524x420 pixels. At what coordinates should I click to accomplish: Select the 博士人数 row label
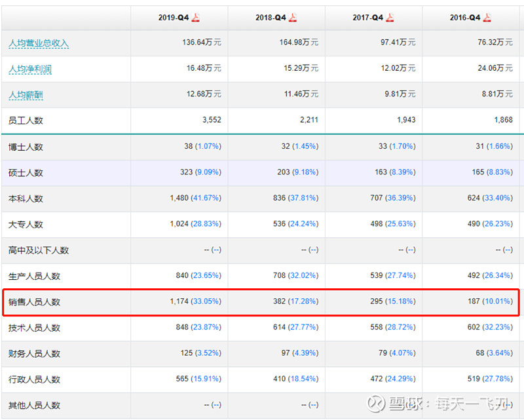tap(26, 147)
